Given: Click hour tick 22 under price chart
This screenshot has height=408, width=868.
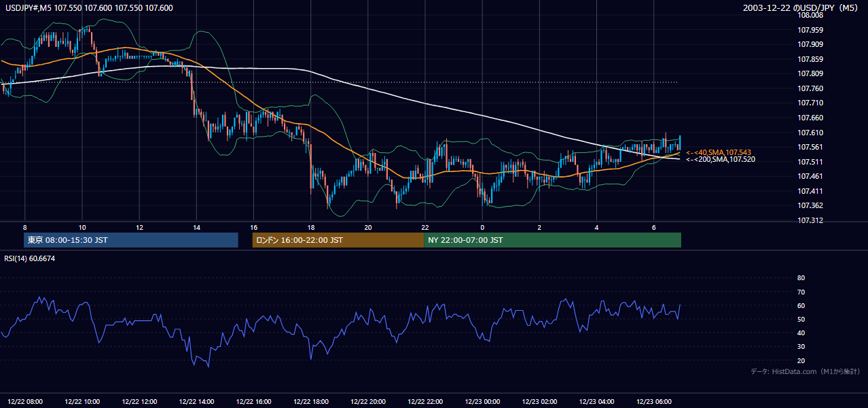Looking at the screenshot, I should click(x=425, y=227).
